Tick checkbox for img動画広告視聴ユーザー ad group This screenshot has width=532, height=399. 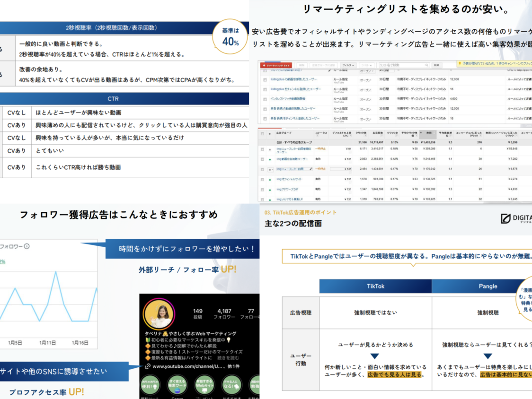(x=262, y=159)
